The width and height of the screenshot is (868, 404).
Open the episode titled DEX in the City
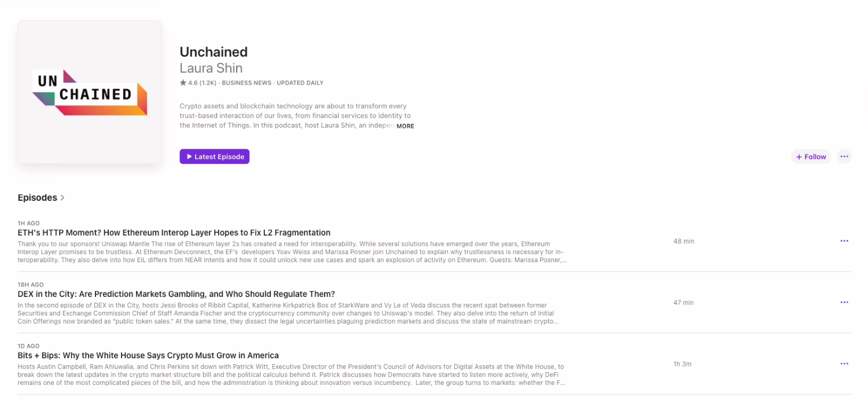[x=176, y=293]
